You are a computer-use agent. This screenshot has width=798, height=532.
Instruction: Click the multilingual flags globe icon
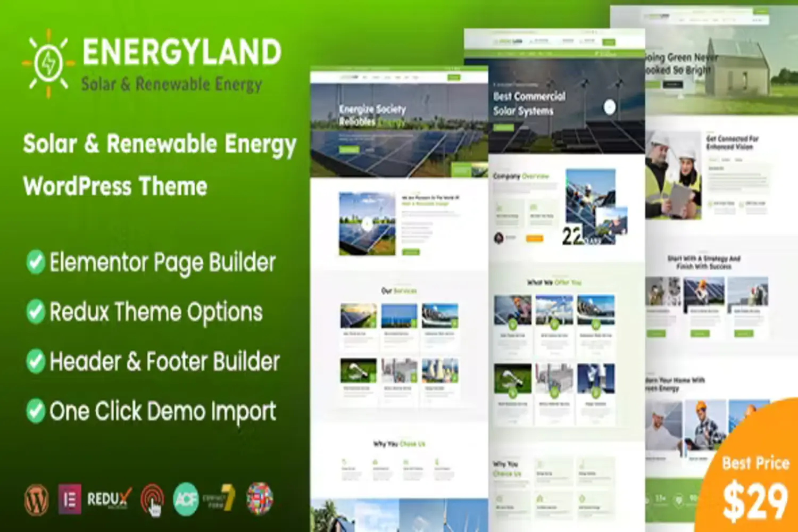(260, 498)
